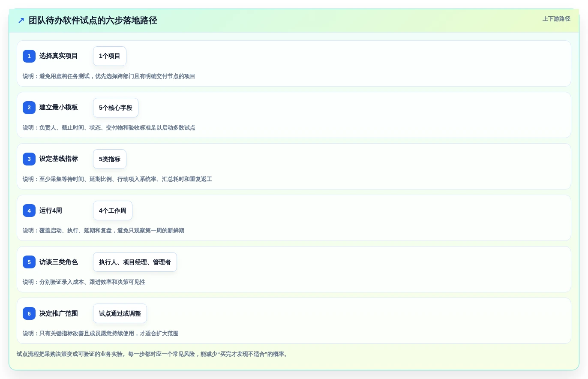Select the step 2 number badge
The image size is (588, 379).
(29, 108)
